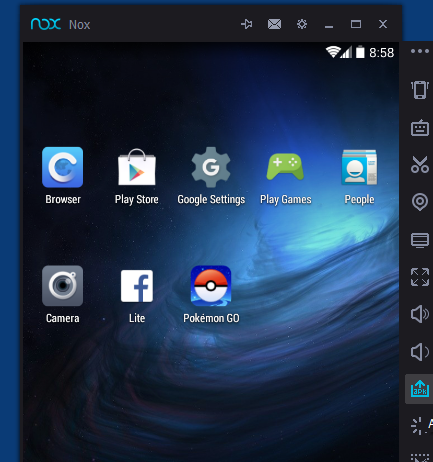Toggle fullscreen mode in the Nox sidebar
Image resolution: width=433 pixels, height=462 pixels.
click(x=420, y=277)
